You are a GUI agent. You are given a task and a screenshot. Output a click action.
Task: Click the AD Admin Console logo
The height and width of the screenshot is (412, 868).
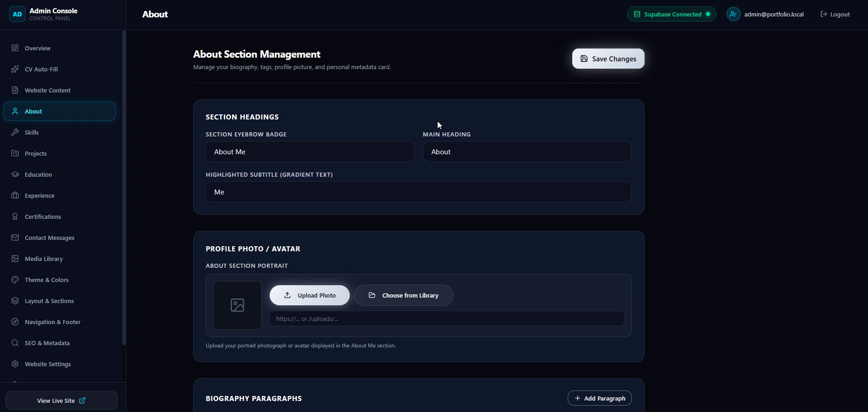(17, 14)
